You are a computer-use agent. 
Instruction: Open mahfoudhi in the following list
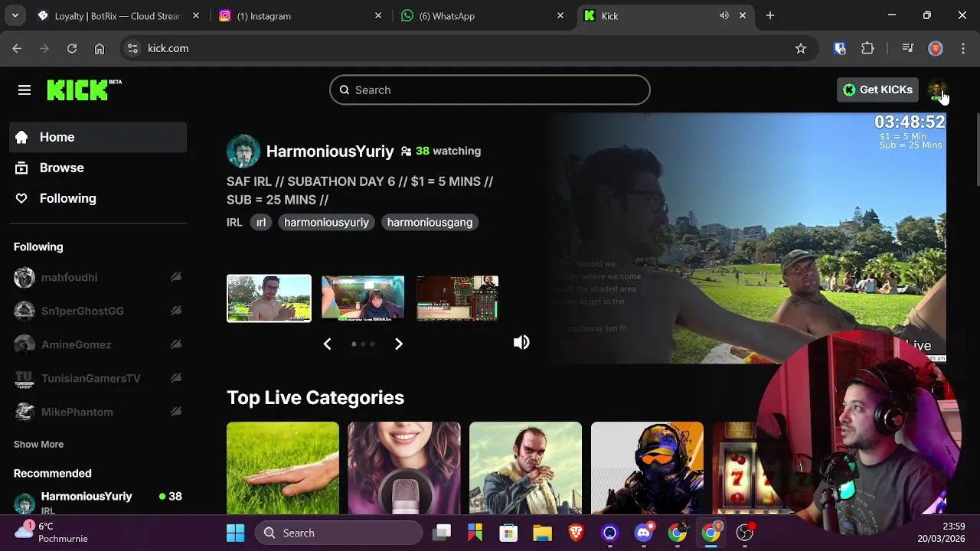pos(69,277)
